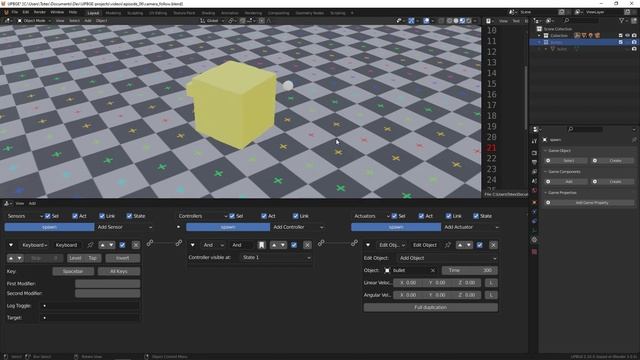640x360 pixels.
Task: Open the Keyboard sensor type dropdown
Action: click(x=34, y=245)
